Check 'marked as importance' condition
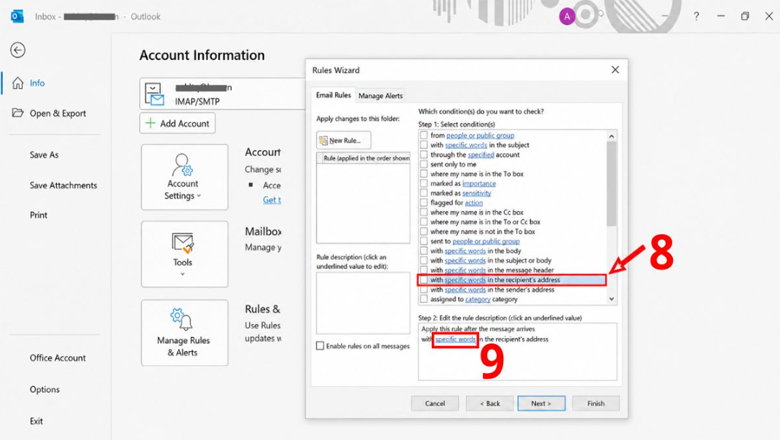Viewport: 780px width, 440px height. 424,183
